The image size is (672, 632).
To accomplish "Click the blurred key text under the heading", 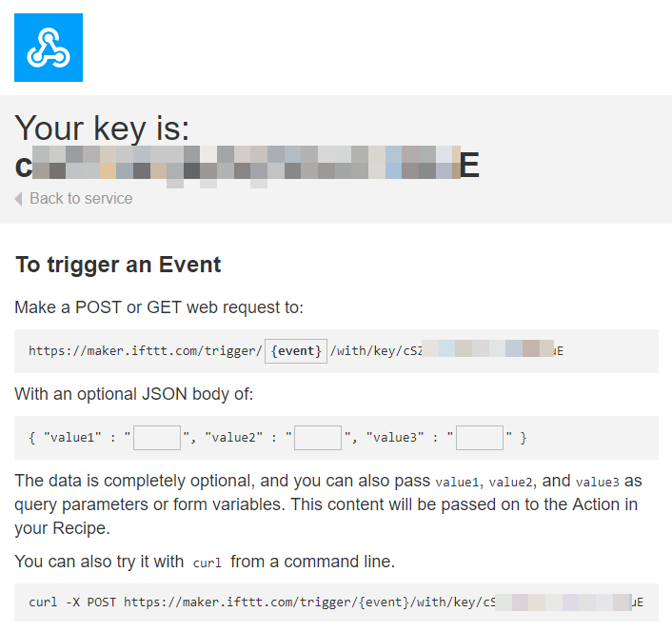I will pos(247,164).
